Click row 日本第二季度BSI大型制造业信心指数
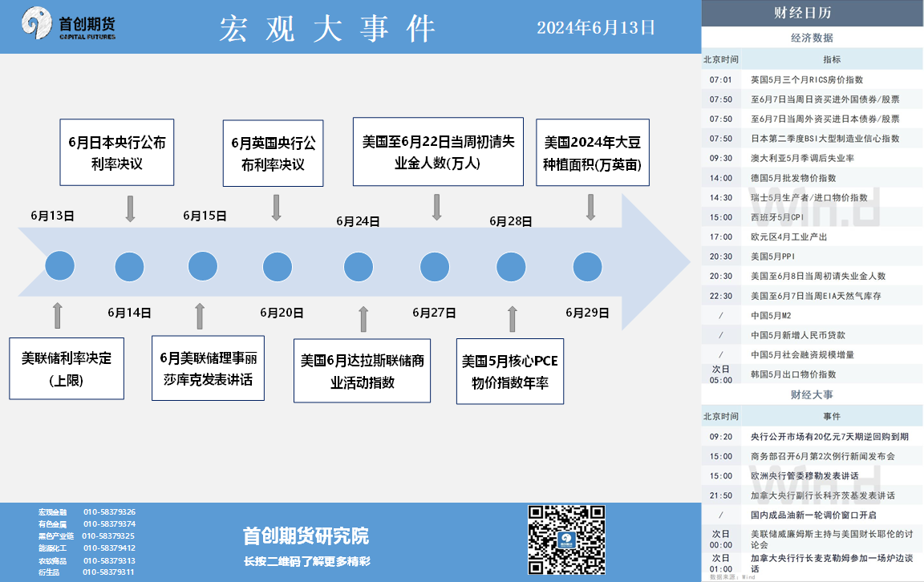 click(x=812, y=139)
